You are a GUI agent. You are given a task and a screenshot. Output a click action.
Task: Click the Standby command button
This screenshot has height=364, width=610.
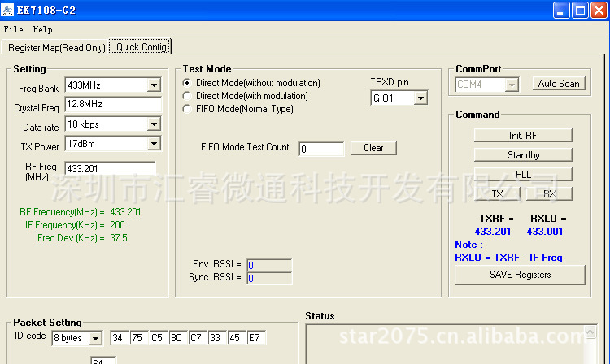[523, 154]
